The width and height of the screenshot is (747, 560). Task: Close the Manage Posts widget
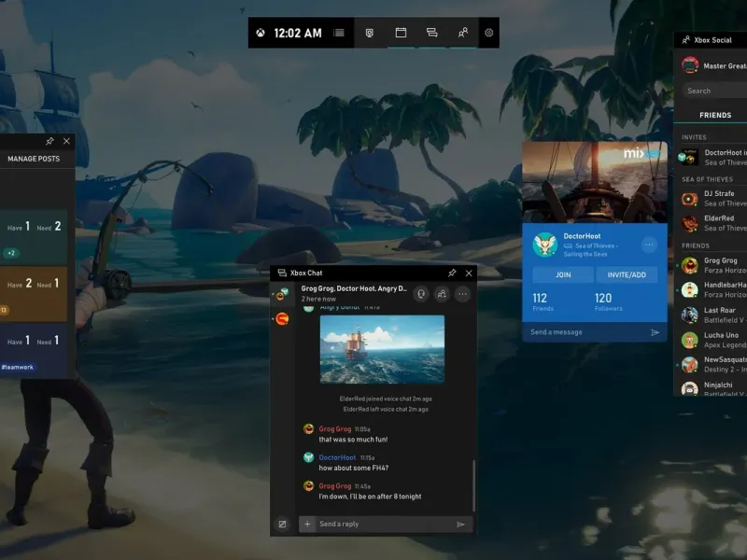[66, 141]
